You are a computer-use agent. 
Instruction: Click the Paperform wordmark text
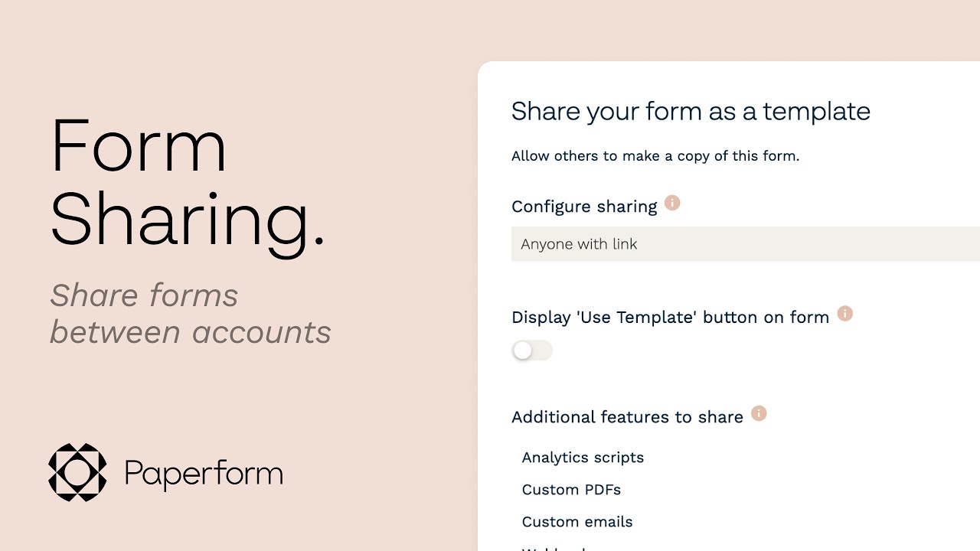tap(204, 474)
